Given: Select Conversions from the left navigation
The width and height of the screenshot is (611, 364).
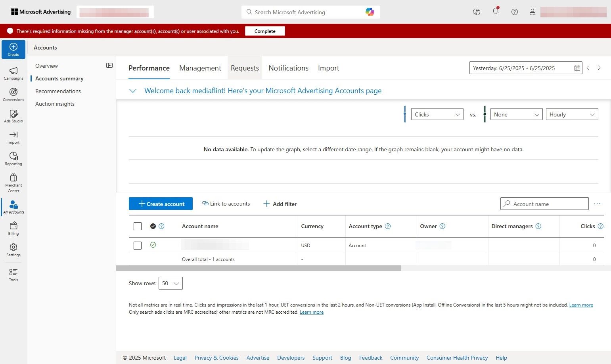Looking at the screenshot, I should pyautogui.click(x=13, y=95).
